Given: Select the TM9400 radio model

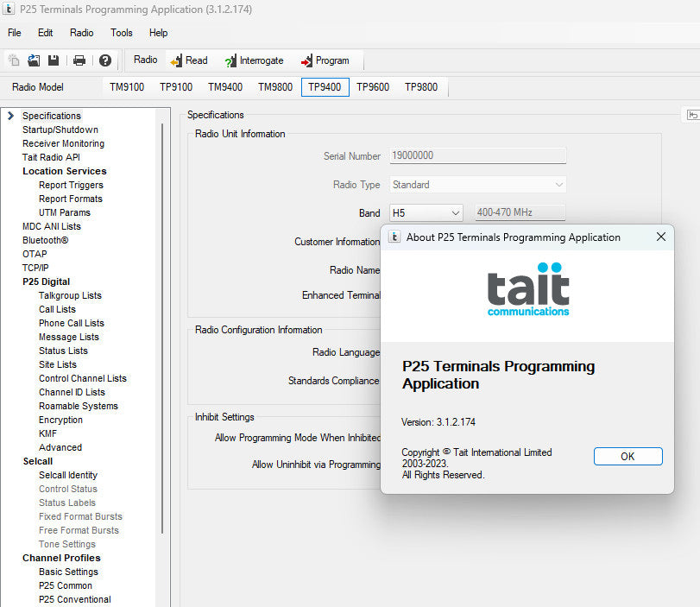Looking at the screenshot, I should [x=225, y=86].
